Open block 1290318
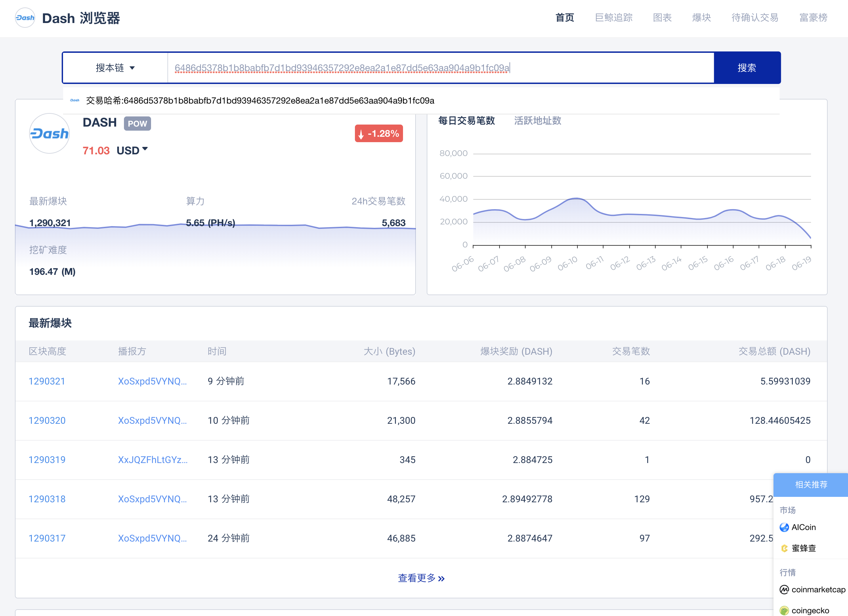848x616 pixels. 47,499
